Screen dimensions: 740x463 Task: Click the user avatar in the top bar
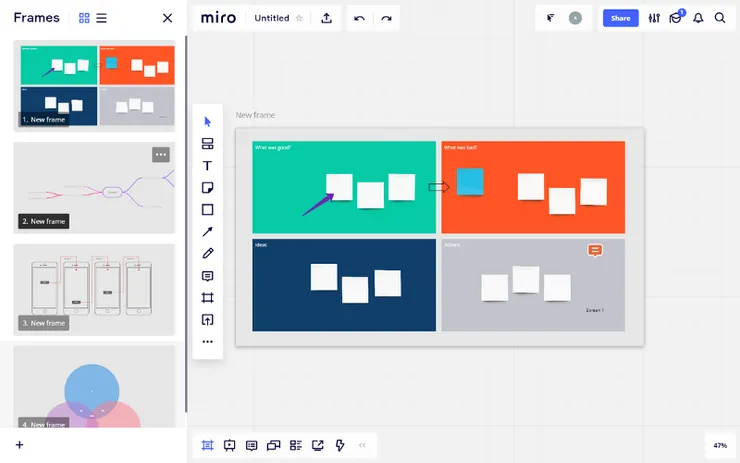[575, 18]
